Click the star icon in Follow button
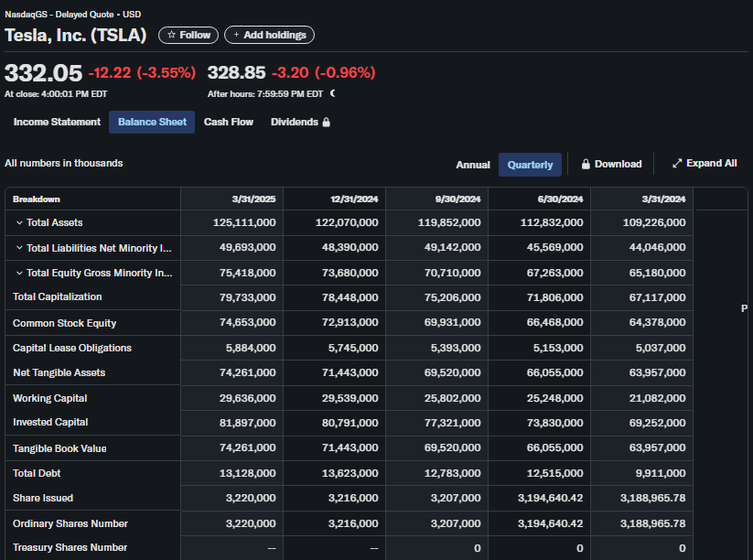The height and width of the screenshot is (560, 753). 171,35
